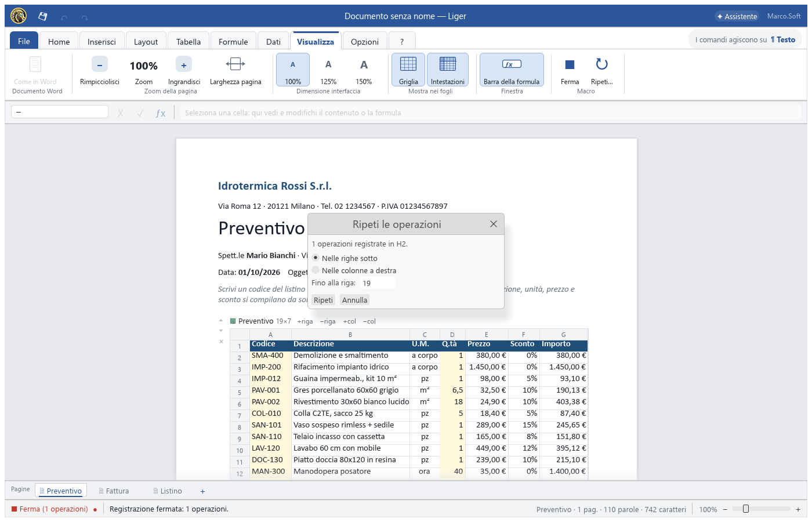Click zoom in plus in status bar
Screen dimensions: 812x522
[x=798, y=509]
